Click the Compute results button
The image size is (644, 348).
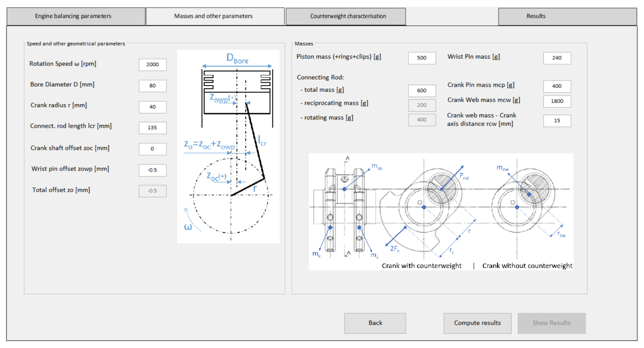tap(477, 323)
